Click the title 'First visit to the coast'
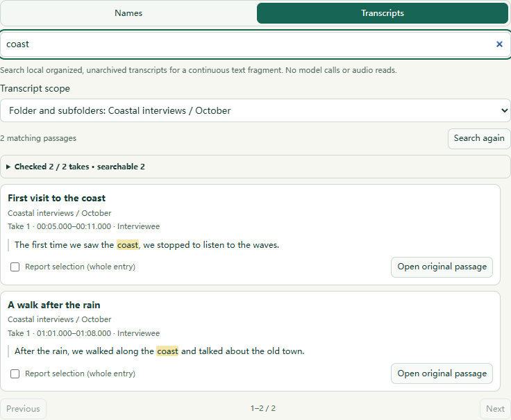This screenshot has height=420, width=511. tap(57, 198)
